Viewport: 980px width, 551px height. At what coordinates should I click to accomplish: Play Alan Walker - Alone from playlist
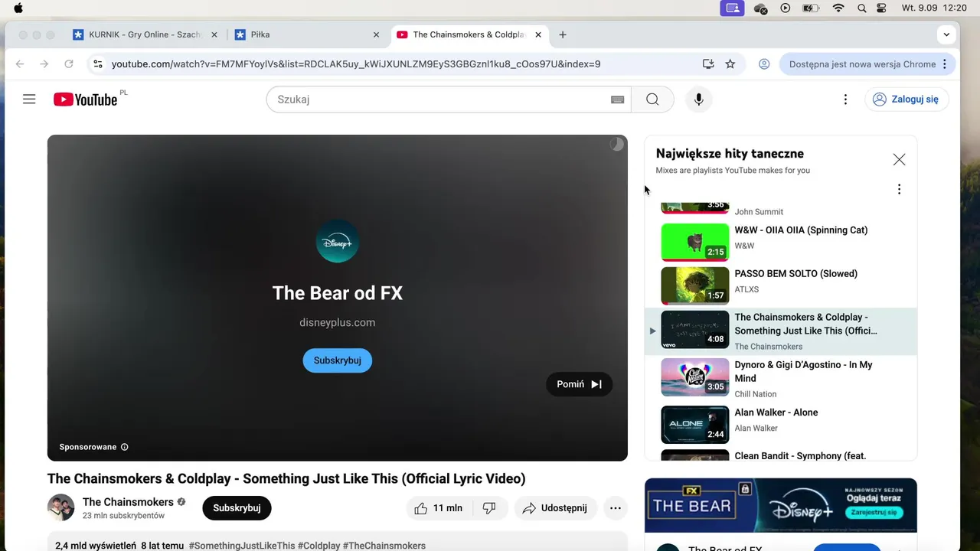point(781,423)
